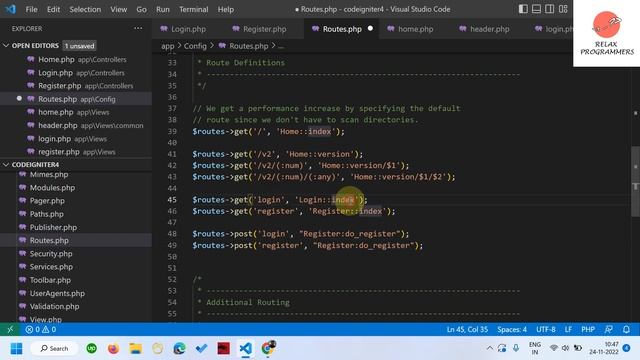
Task: Open Windows Start menu
Action: click(16, 349)
